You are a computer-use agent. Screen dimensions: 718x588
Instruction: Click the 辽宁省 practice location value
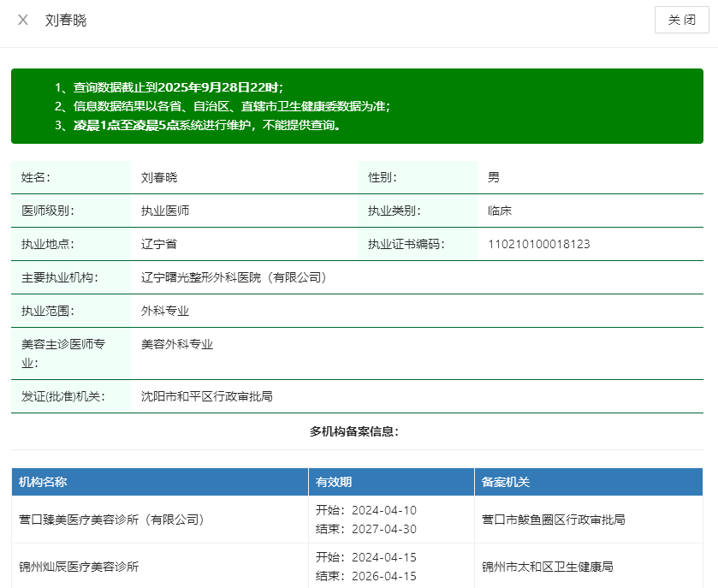(x=159, y=244)
